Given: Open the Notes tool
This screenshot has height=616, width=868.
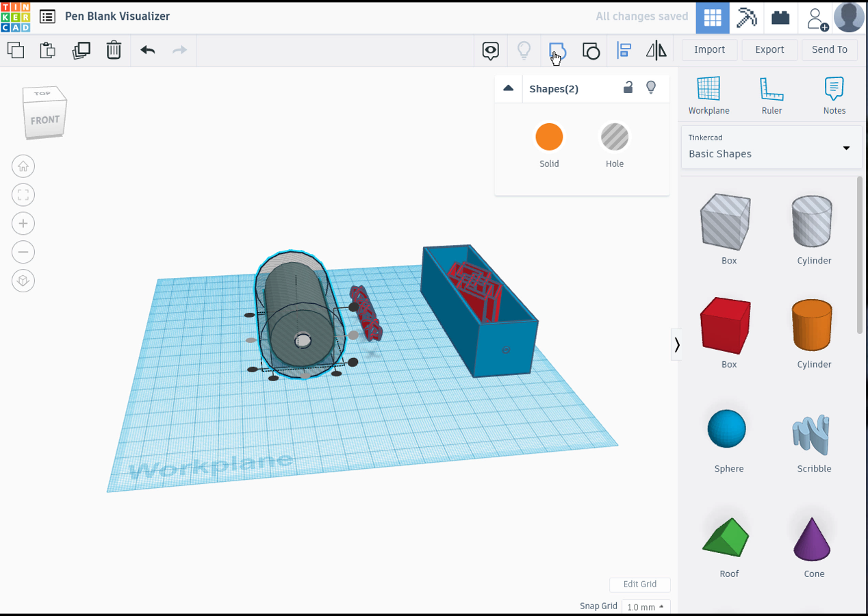Looking at the screenshot, I should pos(834,95).
